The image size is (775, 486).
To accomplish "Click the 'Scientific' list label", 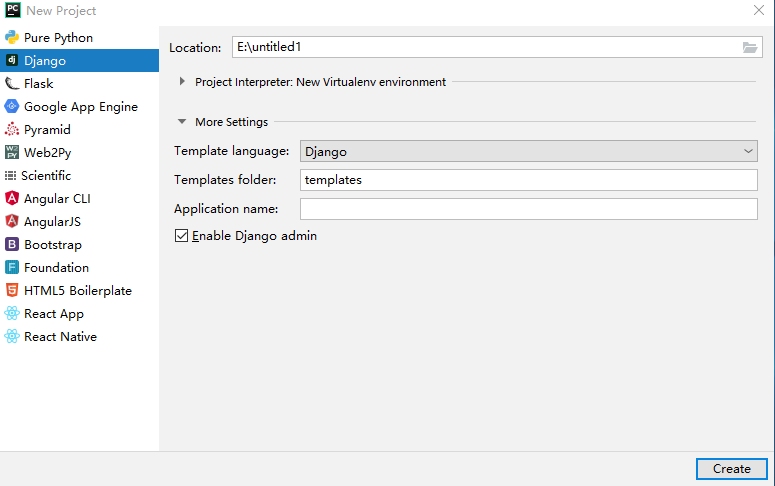I will (46, 176).
